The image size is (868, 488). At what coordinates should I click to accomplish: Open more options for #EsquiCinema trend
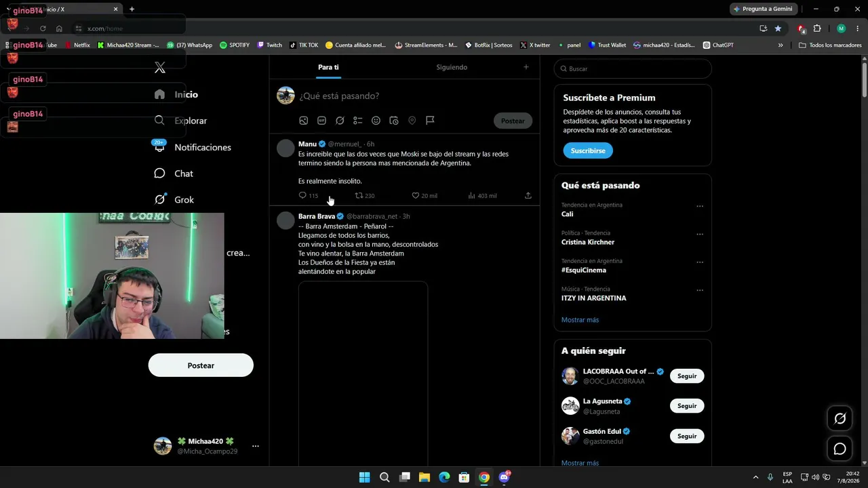pos(700,262)
